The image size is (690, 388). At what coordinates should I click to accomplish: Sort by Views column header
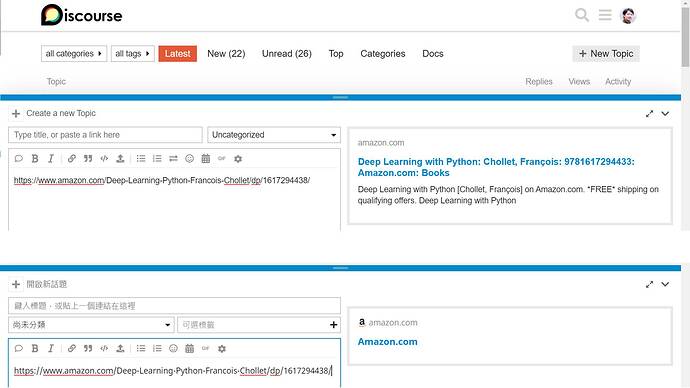pos(579,81)
